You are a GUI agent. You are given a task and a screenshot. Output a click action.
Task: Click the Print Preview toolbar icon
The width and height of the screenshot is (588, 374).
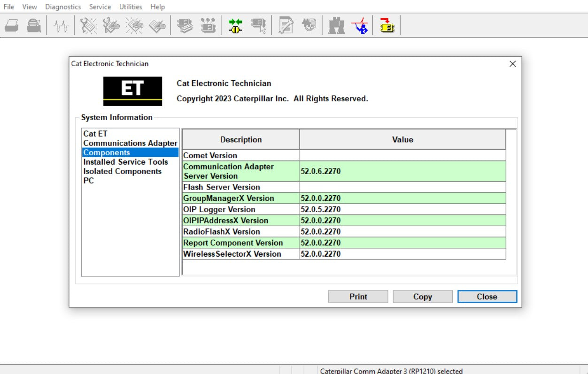pyautogui.click(x=34, y=25)
